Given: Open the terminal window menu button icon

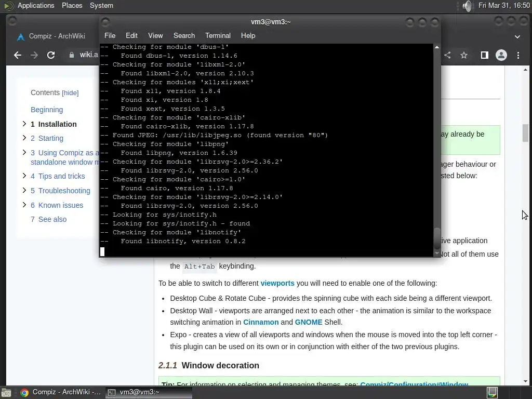Looking at the screenshot, I should [105, 22].
